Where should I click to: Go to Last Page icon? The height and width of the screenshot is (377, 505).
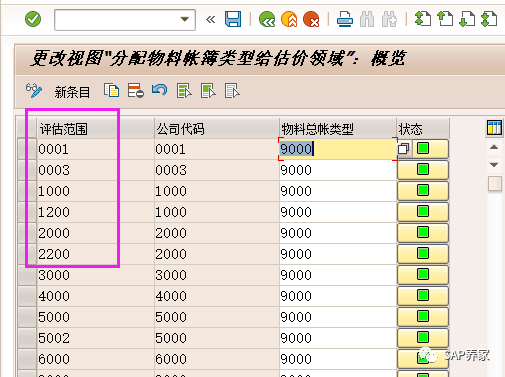[x=489, y=19]
